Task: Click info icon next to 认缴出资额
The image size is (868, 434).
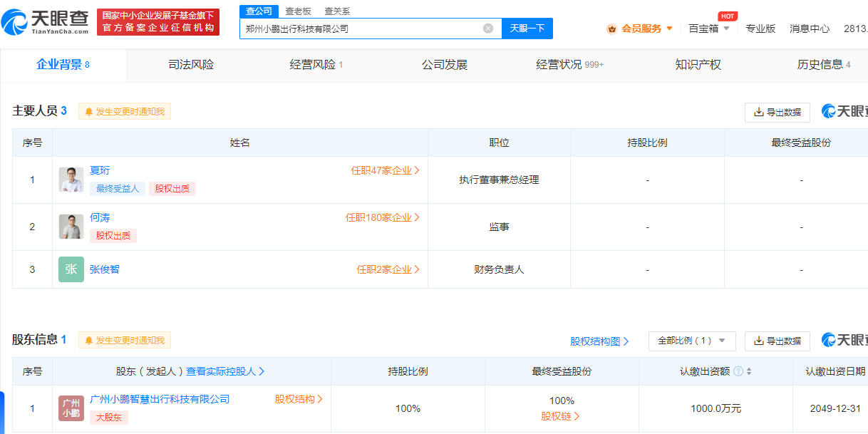Action: pos(738,371)
